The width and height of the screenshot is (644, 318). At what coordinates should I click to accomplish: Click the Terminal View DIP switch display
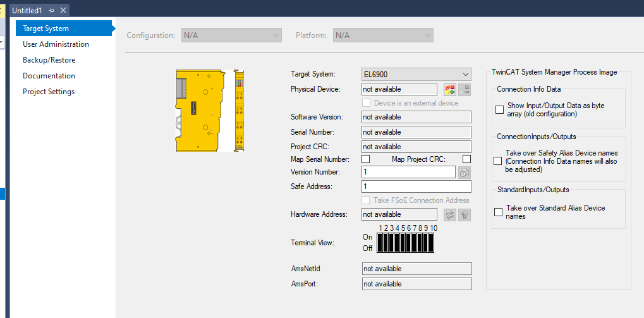tap(405, 243)
